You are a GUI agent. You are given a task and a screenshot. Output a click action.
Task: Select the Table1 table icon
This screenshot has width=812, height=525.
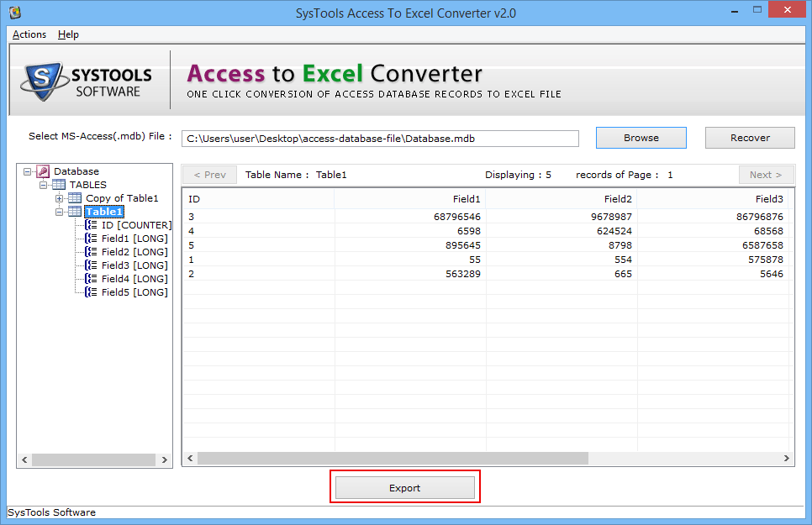76,212
